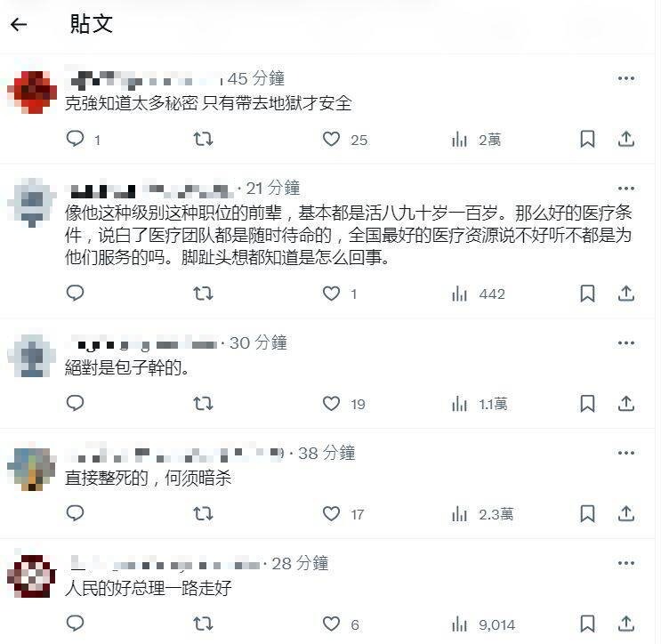The width and height of the screenshot is (661, 644).
Task: Open post text 人民的好总理一路走好
Action: click(x=148, y=588)
